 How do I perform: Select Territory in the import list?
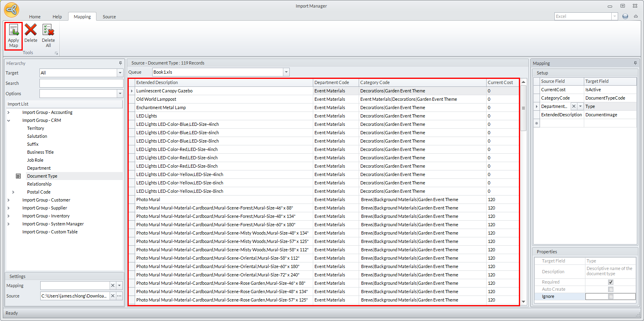click(x=35, y=128)
